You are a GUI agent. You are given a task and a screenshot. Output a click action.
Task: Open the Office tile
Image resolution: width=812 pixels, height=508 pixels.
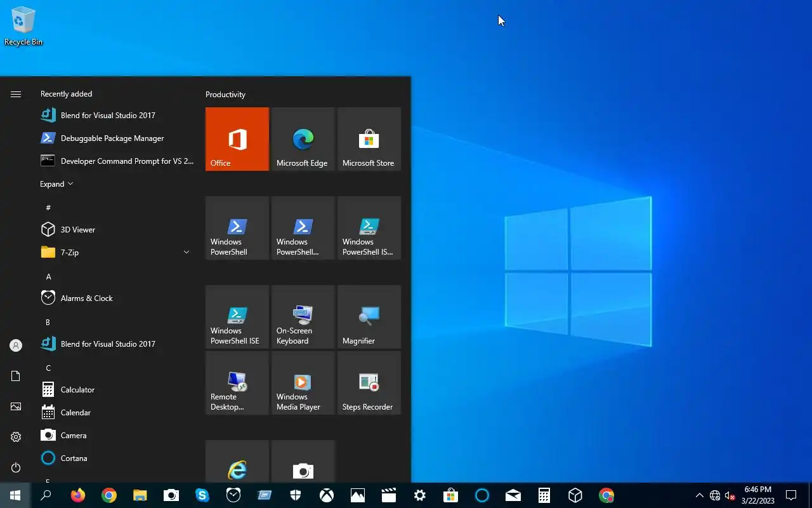click(x=237, y=139)
